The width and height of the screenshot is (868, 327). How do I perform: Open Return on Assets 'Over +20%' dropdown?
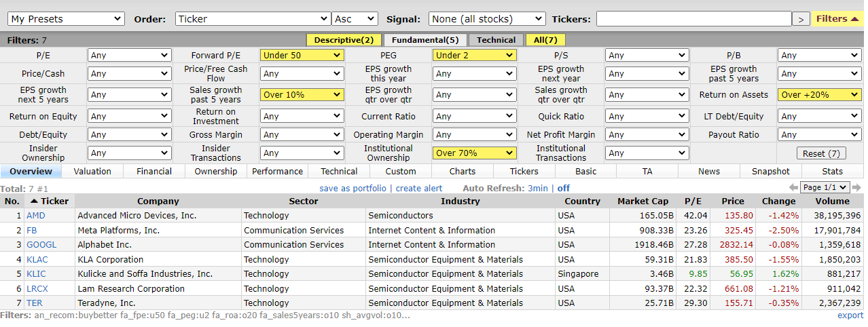click(x=819, y=95)
